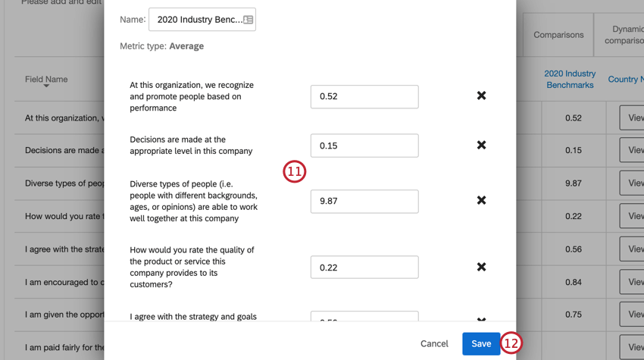Sort by the Field Name column arrow

click(x=46, y=86)
